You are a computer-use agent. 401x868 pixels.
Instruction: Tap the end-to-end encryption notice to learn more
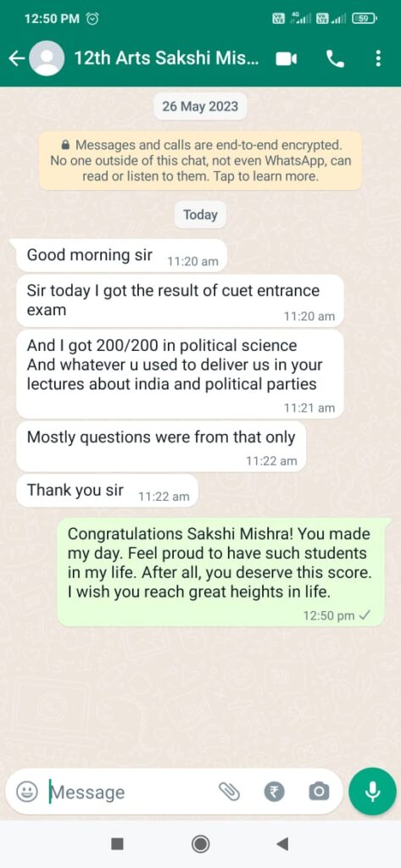click(200, 161)
